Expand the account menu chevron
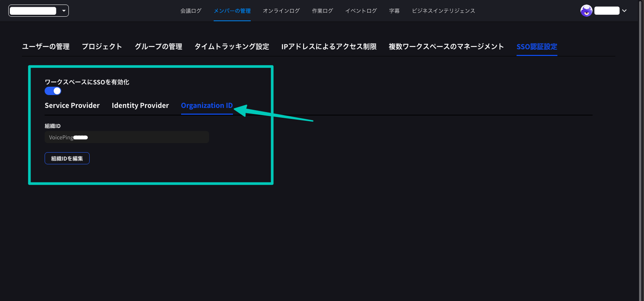This screenshot has height=301, width=644. [624, 11]
